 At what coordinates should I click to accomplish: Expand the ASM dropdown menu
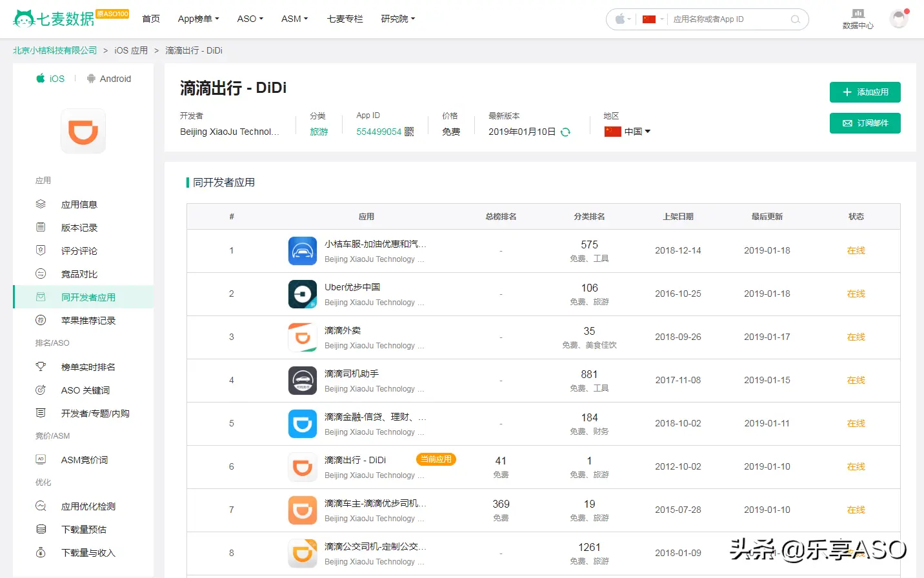click(295, 19)
